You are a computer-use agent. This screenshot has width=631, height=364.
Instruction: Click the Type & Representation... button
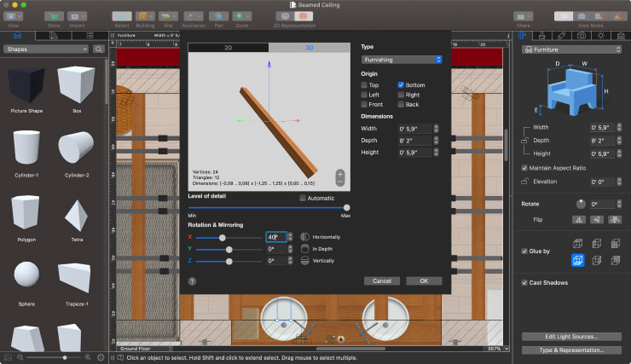pos(571,350)
